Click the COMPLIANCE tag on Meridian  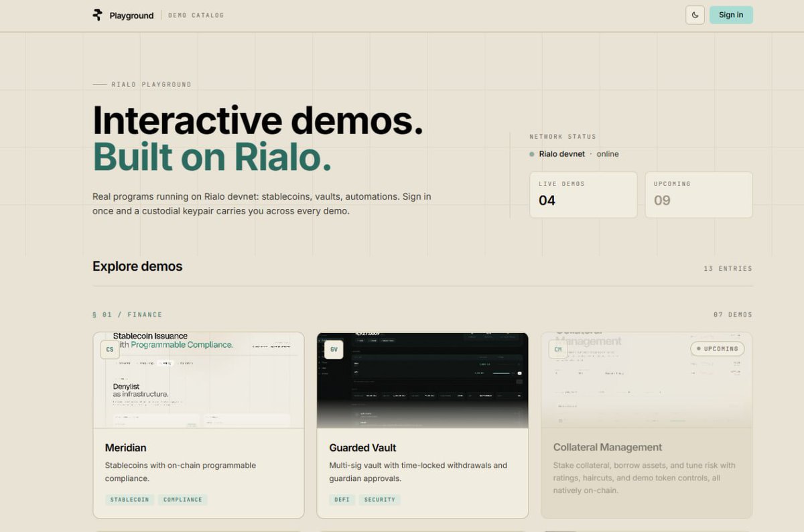183,500
